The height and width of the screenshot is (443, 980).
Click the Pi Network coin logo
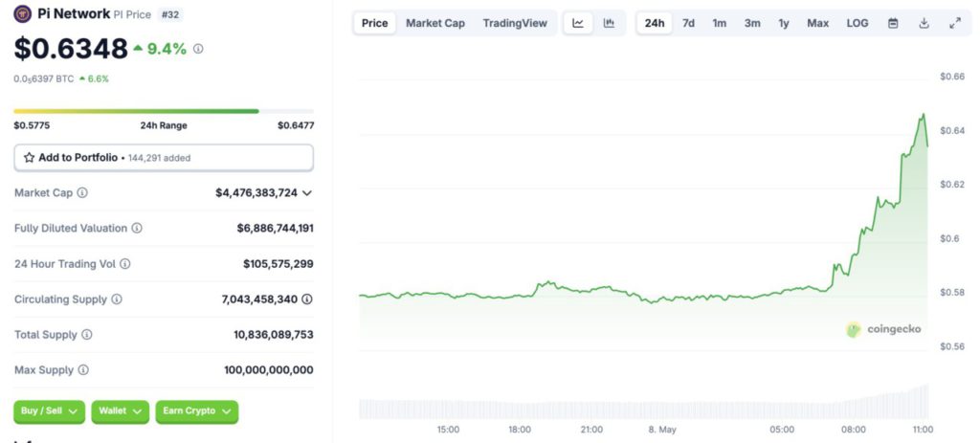click(23, 13)
